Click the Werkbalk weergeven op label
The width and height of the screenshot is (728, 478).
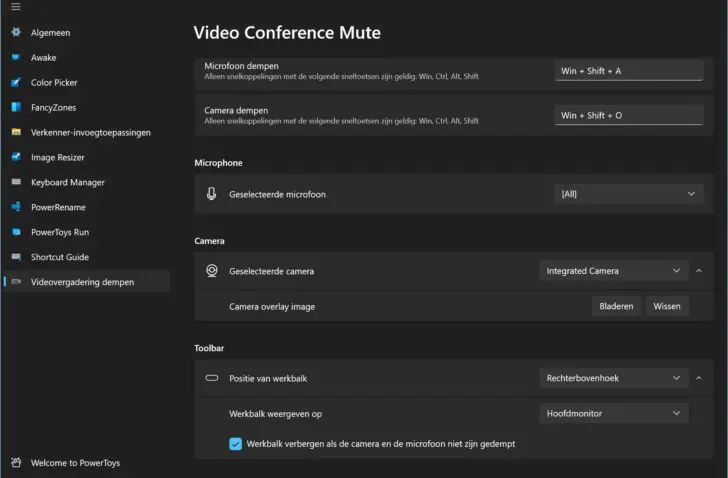(275, 413)
